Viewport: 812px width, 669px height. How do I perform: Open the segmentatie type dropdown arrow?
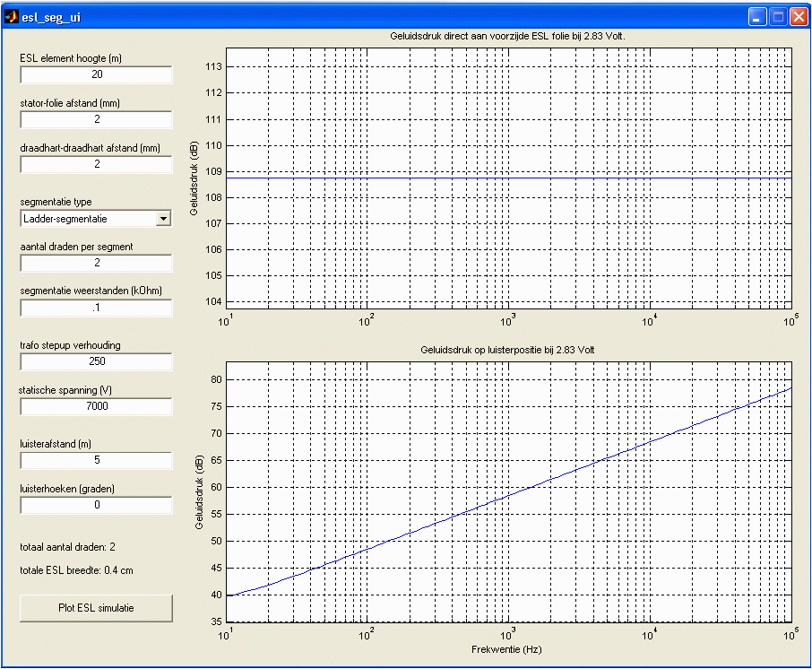[x=164, y=219]
